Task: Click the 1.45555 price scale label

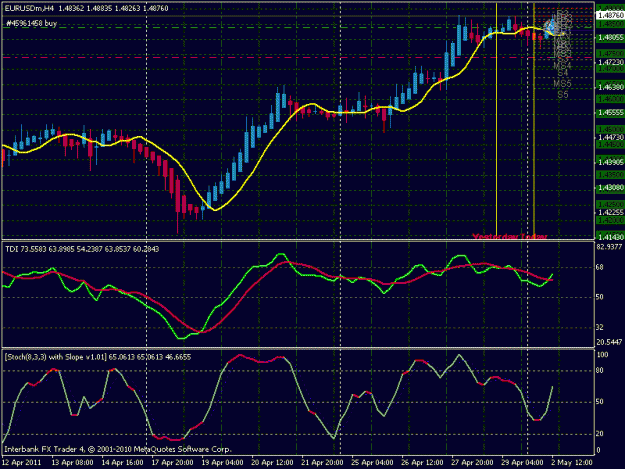Action: tap(610, 113)
